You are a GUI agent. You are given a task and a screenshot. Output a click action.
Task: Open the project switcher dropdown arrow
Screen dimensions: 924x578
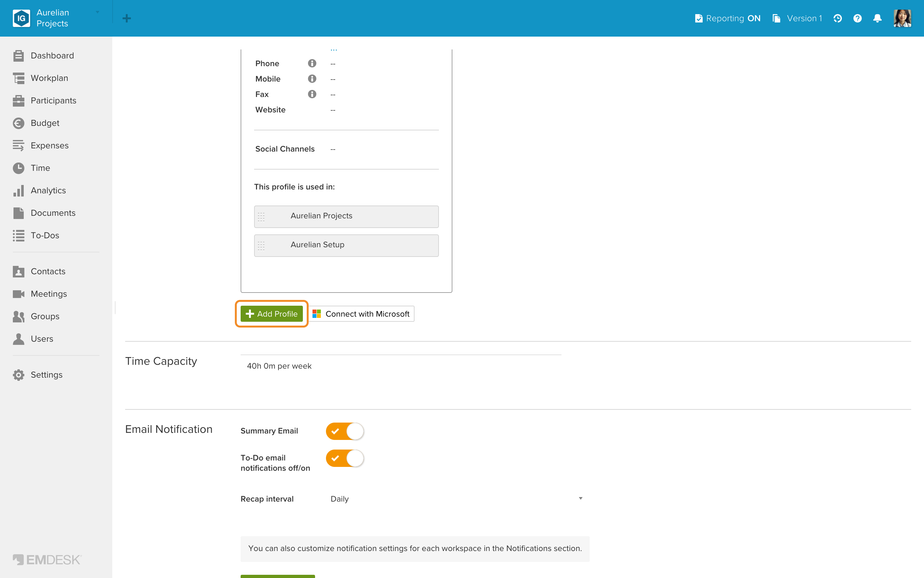98,12
